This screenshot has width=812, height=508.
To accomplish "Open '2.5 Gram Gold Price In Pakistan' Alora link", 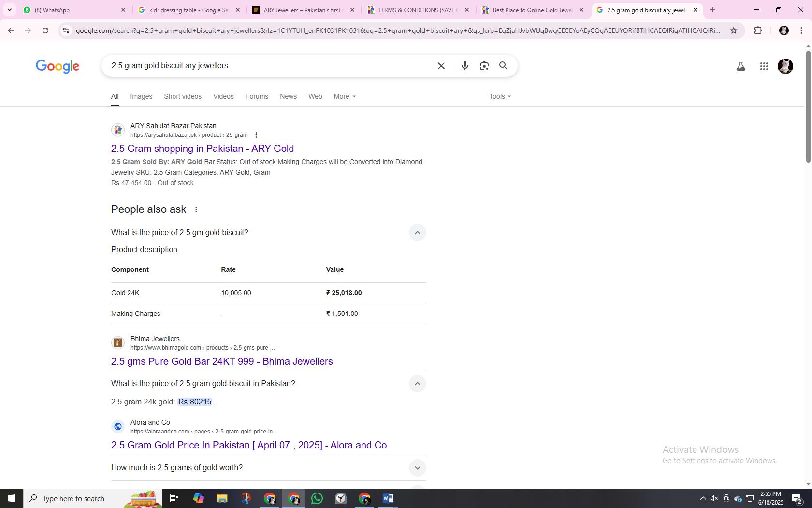I will [x=249, y=445].
